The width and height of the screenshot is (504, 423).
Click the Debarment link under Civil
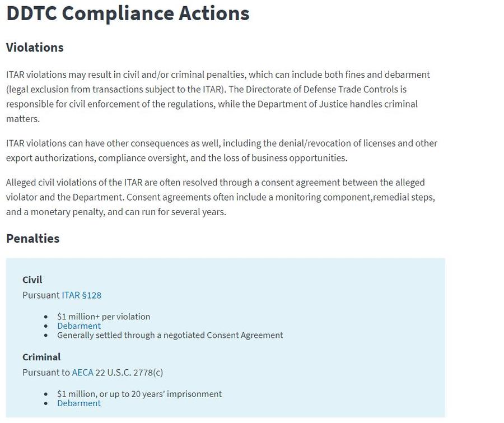point(79,326)
